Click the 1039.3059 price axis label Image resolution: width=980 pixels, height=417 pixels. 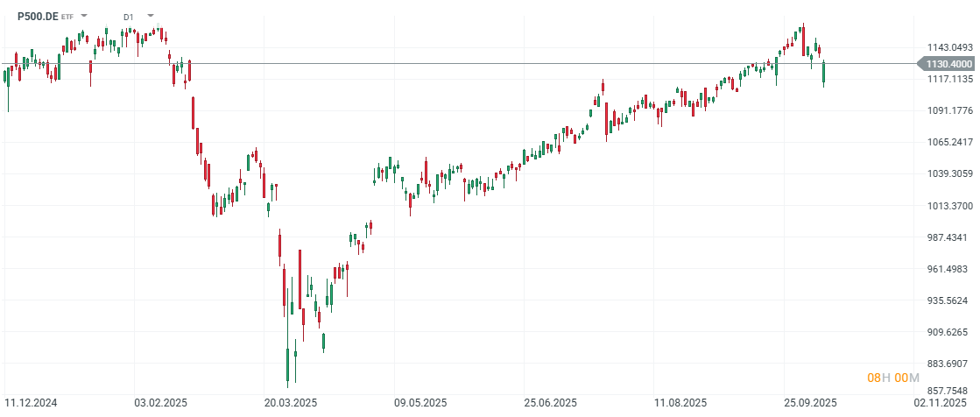coord(950,173)
